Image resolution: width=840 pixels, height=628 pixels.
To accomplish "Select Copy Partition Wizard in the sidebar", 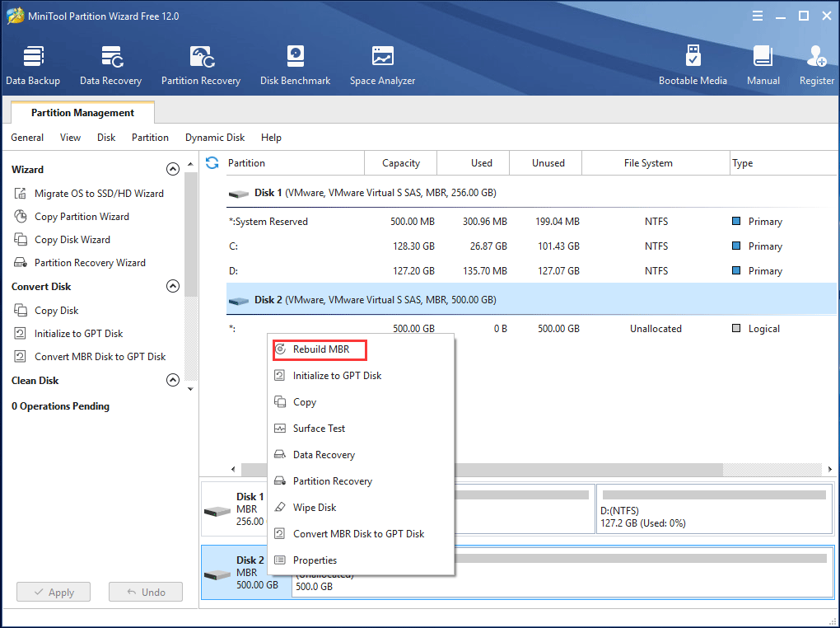I will click(x=82, y=216).
